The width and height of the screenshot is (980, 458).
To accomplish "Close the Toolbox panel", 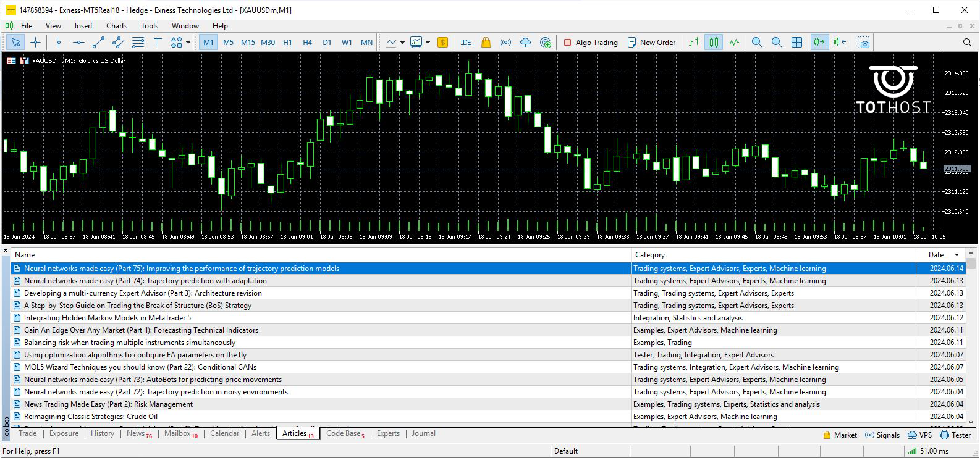I will pyautogui.click(x=6, y=251).
